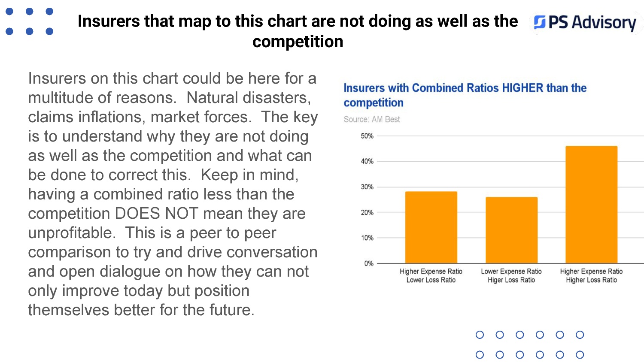644x362 pixels.
Task: Click the "Source: AM Best" caption
Action: (x=371, y=119)
